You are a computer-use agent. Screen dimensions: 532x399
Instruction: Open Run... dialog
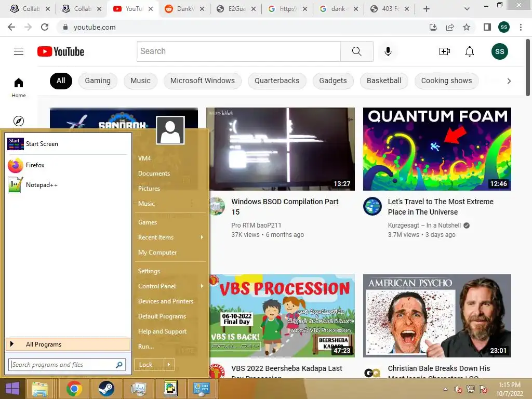[x=146, y=347]
